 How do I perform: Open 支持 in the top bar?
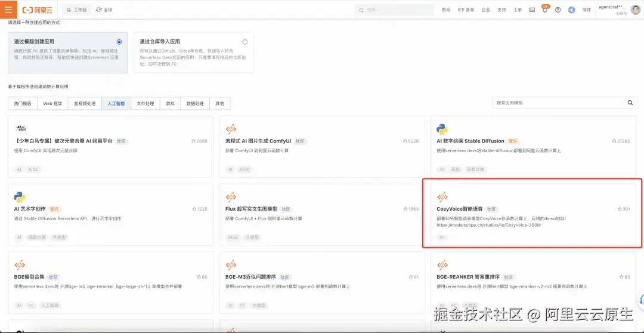tap(501, 10)
